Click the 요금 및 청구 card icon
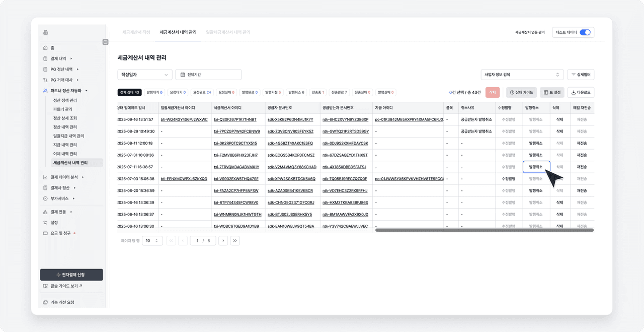This screenshot has width=644, height=332. (x=45, y=233)
